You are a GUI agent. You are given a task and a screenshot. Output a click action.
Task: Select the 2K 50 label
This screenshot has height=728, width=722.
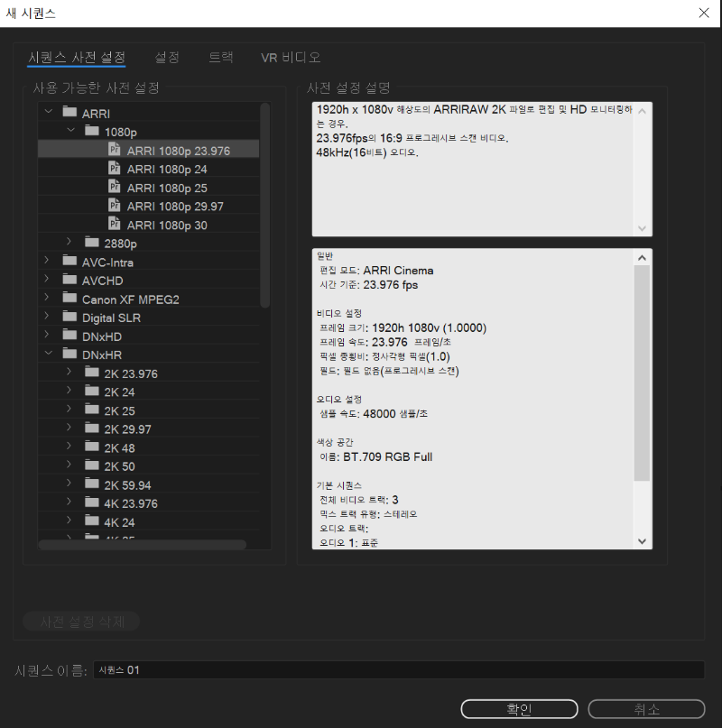coord(119,466)
